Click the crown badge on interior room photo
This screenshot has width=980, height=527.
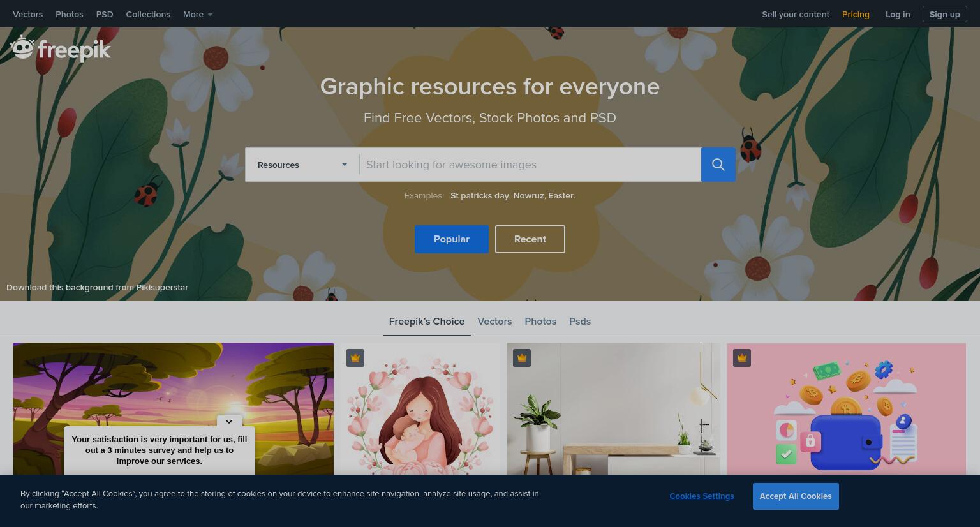(522, 358)
